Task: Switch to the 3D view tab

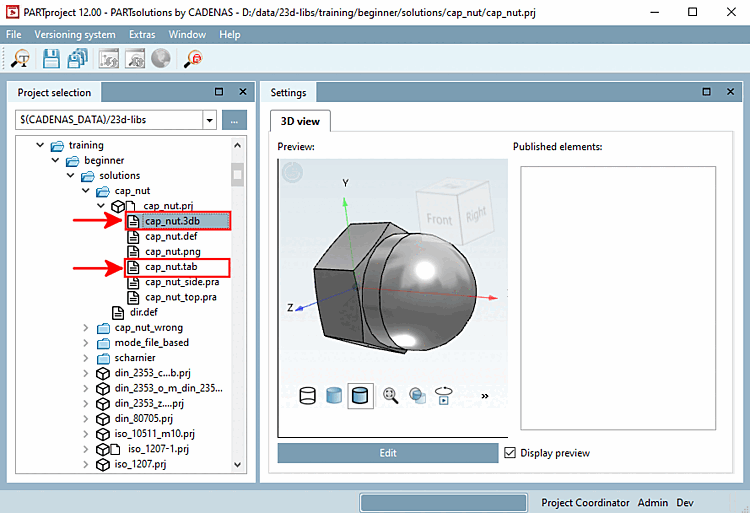Action: pyautogui.click(x=300, y=121)
